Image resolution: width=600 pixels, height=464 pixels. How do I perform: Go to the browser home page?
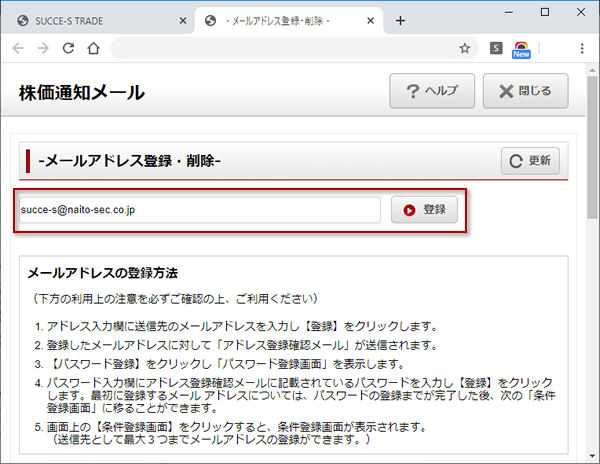click(93, 48)
